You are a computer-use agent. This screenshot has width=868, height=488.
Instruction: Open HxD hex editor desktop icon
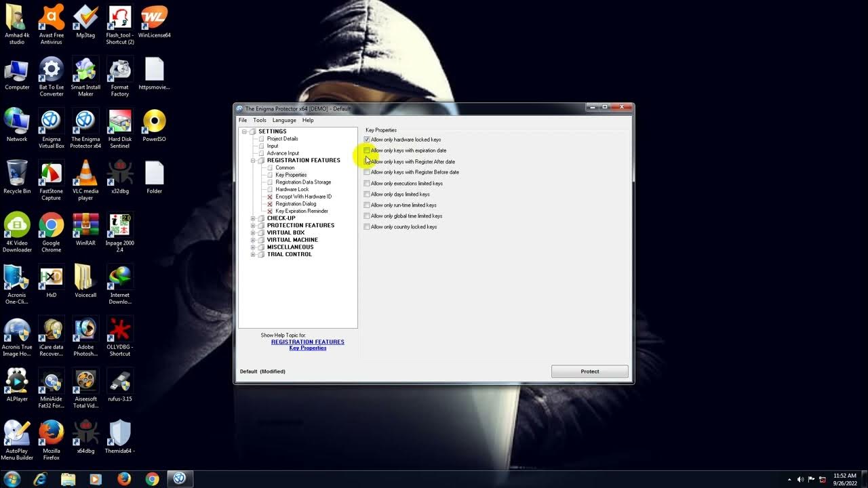tap(51, 281)
